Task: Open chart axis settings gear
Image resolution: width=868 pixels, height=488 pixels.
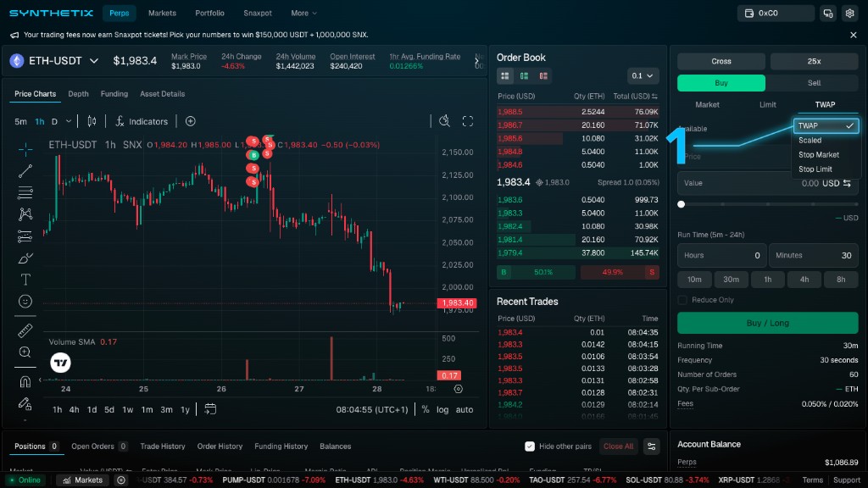Action: pyautogui.click(x=459, y=389)
